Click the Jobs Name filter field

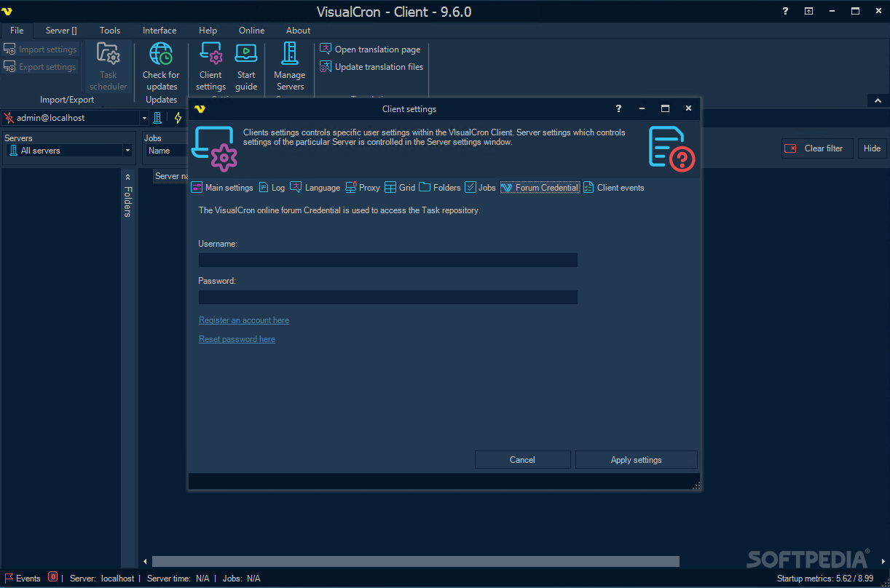pyautogui.click(x=167, y=151)
